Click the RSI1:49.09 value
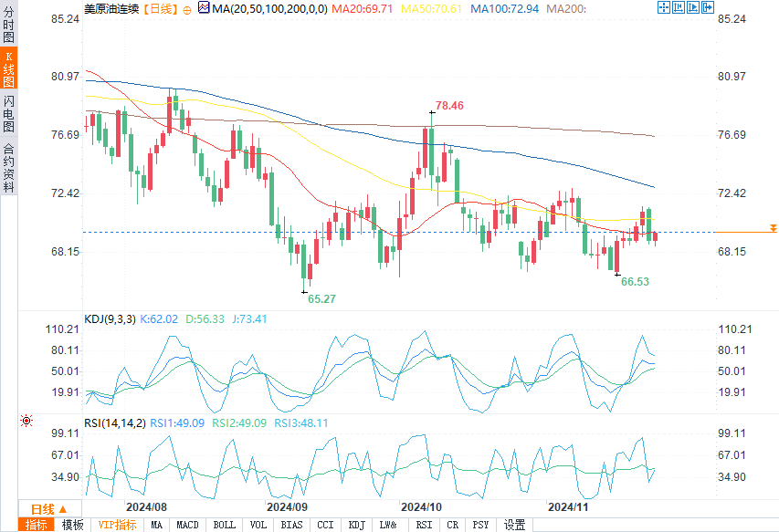 tap(177, 422)
